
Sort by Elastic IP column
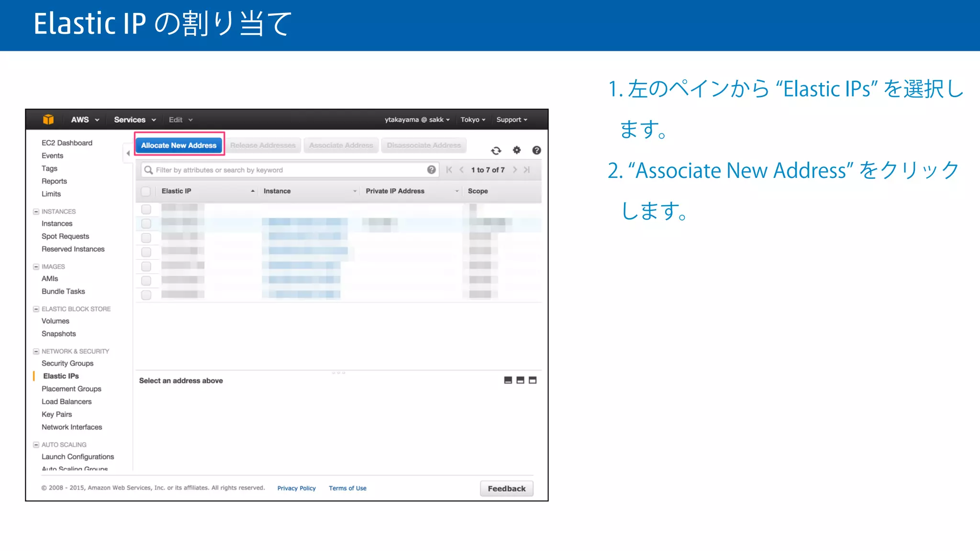pos(176,191)
